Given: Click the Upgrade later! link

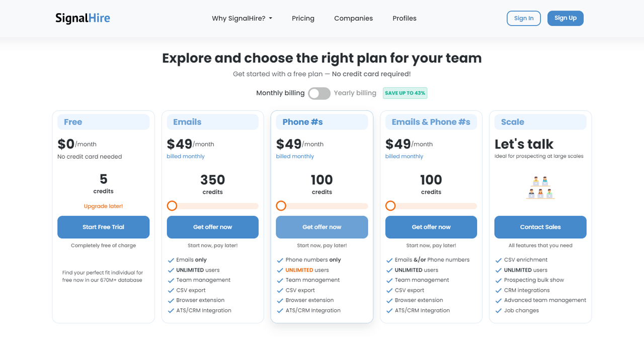Looking at the screenshot, I should tap(103, 206).
